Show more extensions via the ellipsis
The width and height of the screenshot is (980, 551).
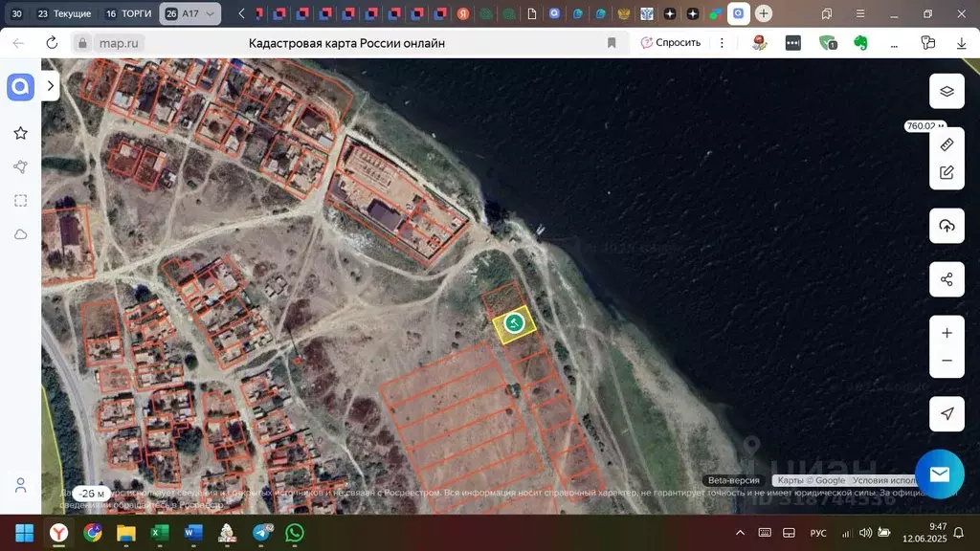(x=895, y=44)
